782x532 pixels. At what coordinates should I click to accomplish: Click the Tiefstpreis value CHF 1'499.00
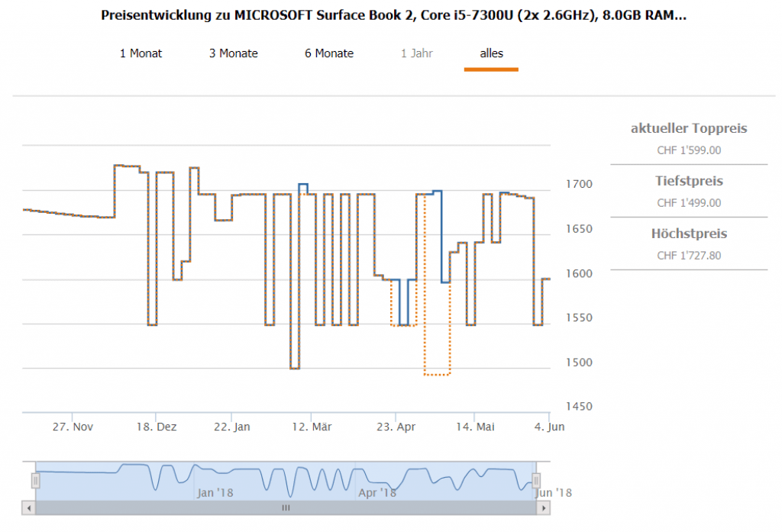point(689,203)
